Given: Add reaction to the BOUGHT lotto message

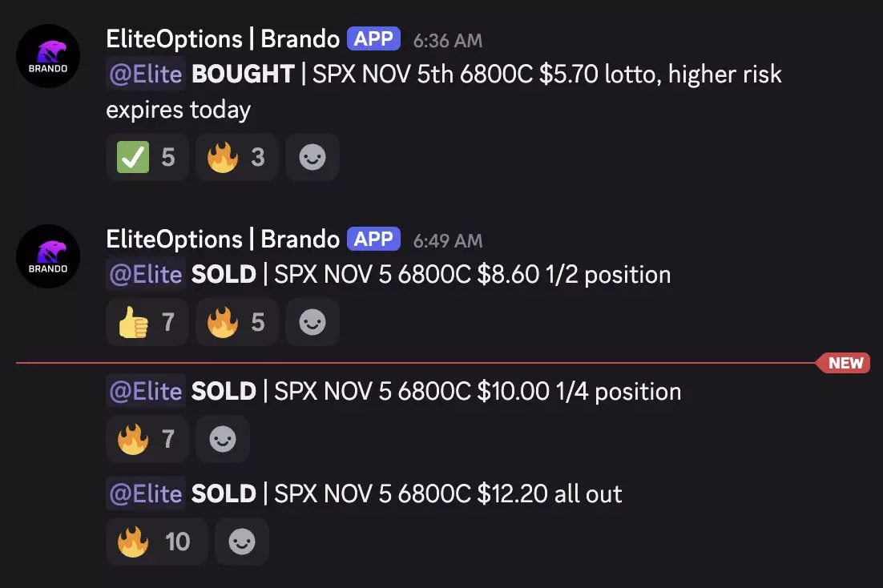Looking at the screenshot, I should coord(312,157).
